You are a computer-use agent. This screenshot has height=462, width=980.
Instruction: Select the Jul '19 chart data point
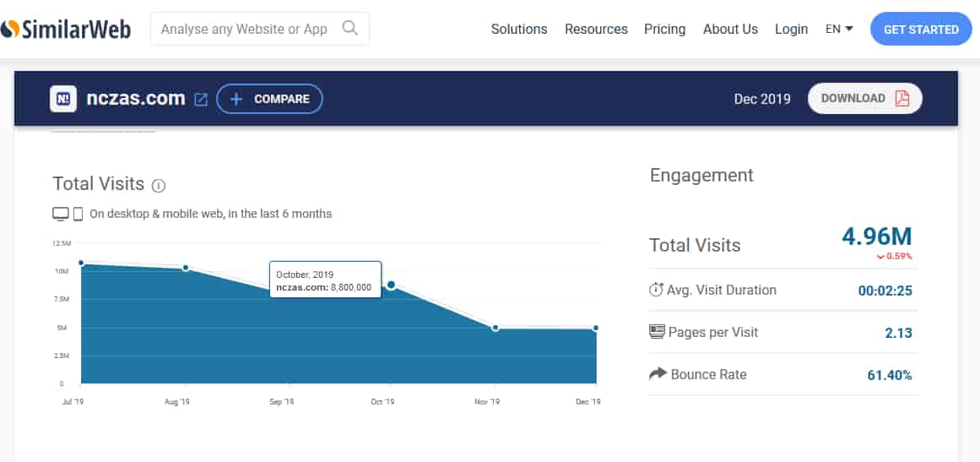tap(81, 263)
